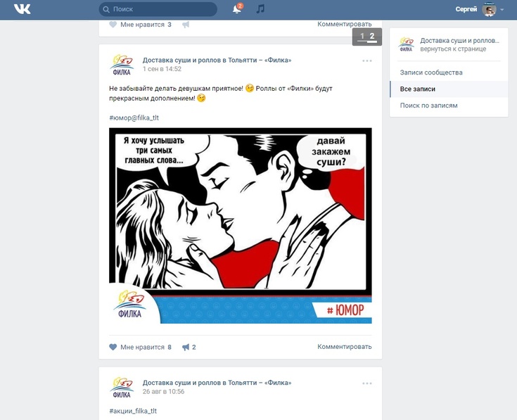The width and height of the screenshot is (517, 420).
Task: Open the music player note icon
Action: coord(260,9)
